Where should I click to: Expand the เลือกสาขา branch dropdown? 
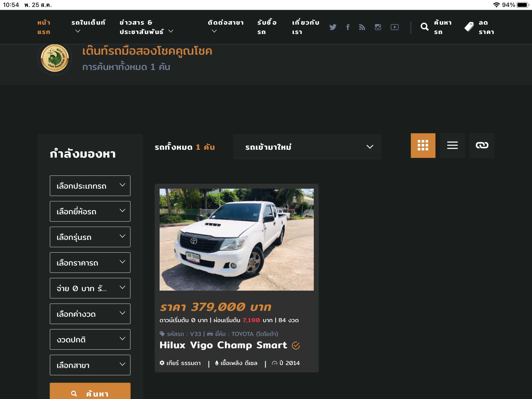[90, 365]
